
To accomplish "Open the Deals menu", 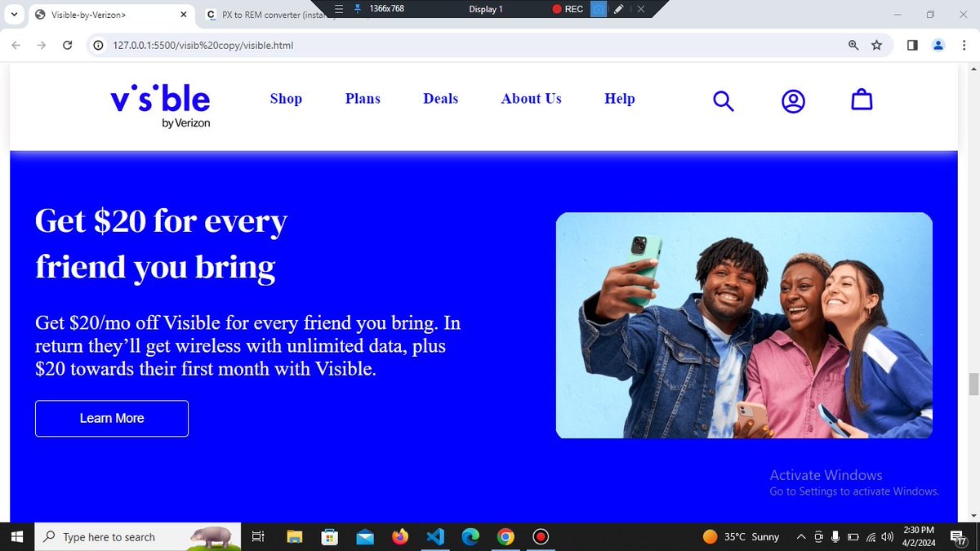I will click(x=440, y=99).
